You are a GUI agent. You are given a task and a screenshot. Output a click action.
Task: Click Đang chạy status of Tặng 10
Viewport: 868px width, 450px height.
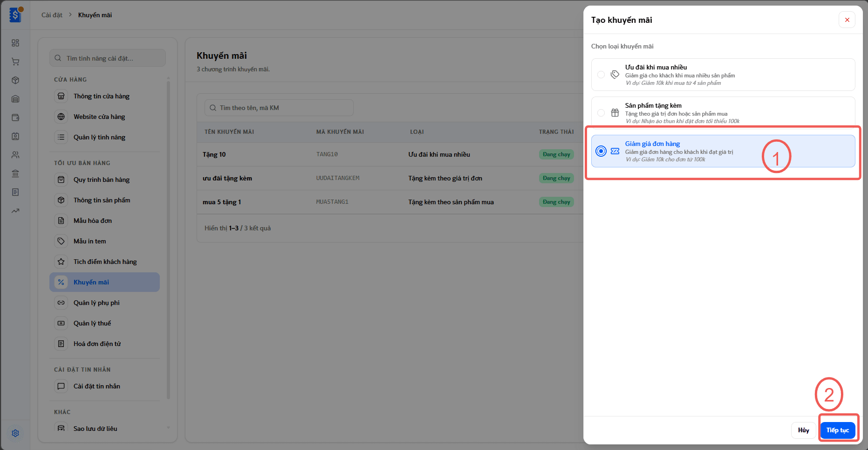pos(556,154)
